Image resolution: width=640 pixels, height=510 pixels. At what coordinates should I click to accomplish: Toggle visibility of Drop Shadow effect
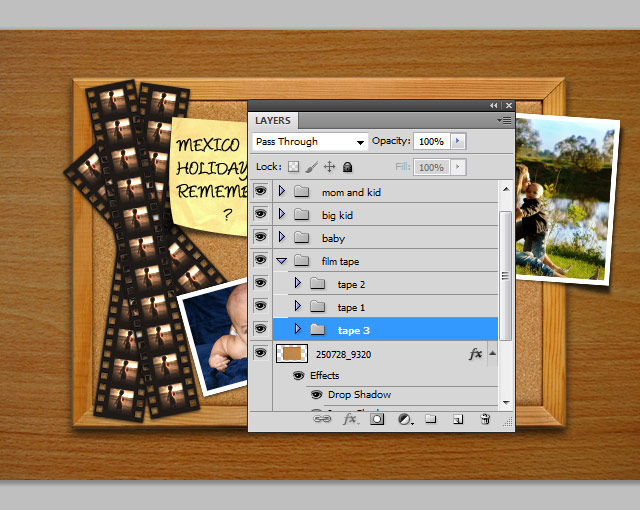[315, 395]
